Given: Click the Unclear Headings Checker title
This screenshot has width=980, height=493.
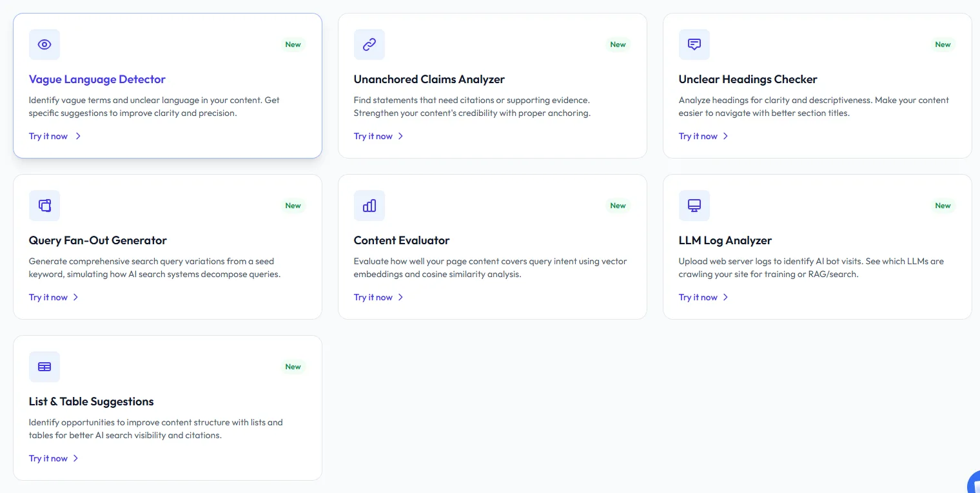Looking at the screenshot, I should point(748,79).
